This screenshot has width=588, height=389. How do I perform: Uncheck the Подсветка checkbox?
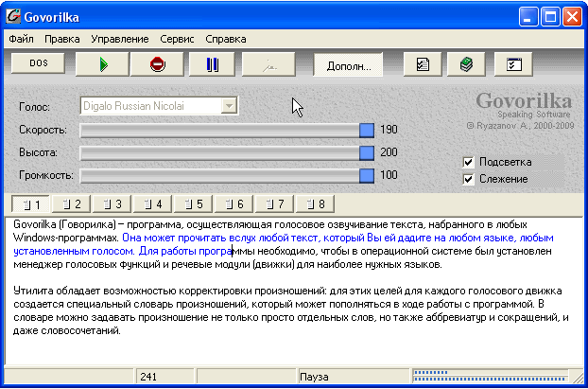pos(468,162)
